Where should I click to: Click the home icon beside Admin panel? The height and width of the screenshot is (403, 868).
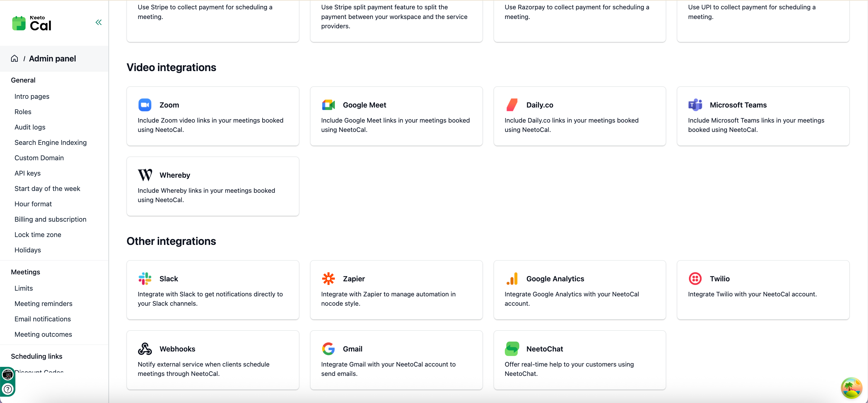(14, 58)
